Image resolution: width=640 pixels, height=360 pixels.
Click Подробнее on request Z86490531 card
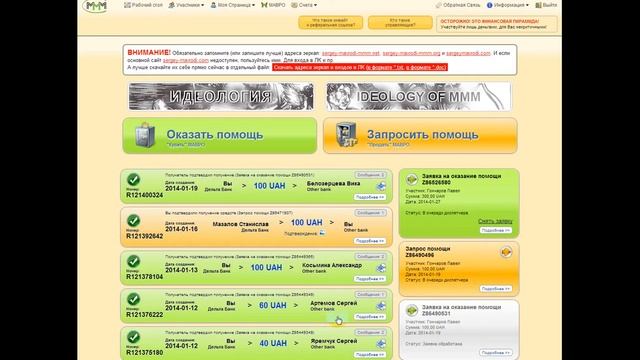[x=496, y=352]
